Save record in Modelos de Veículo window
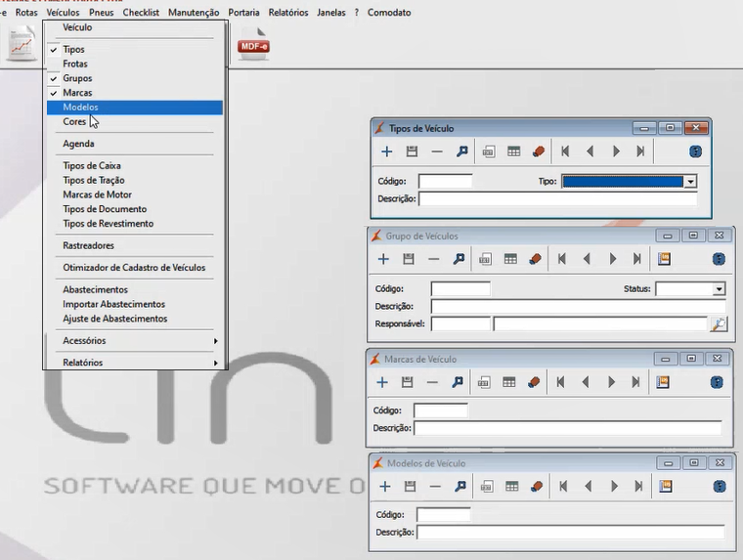 (410, 487)
